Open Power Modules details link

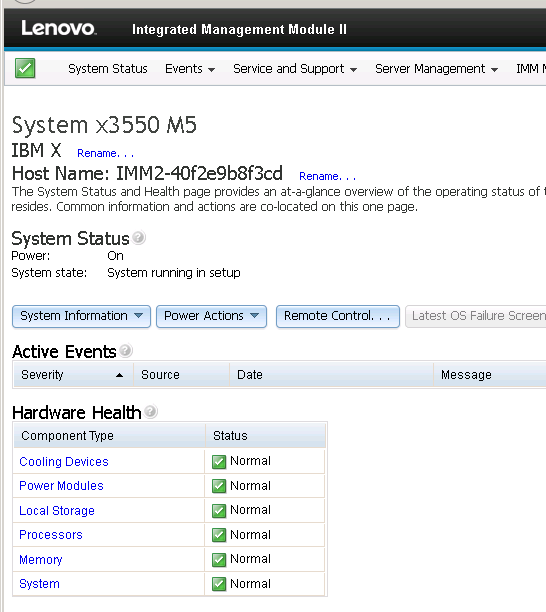61,486
